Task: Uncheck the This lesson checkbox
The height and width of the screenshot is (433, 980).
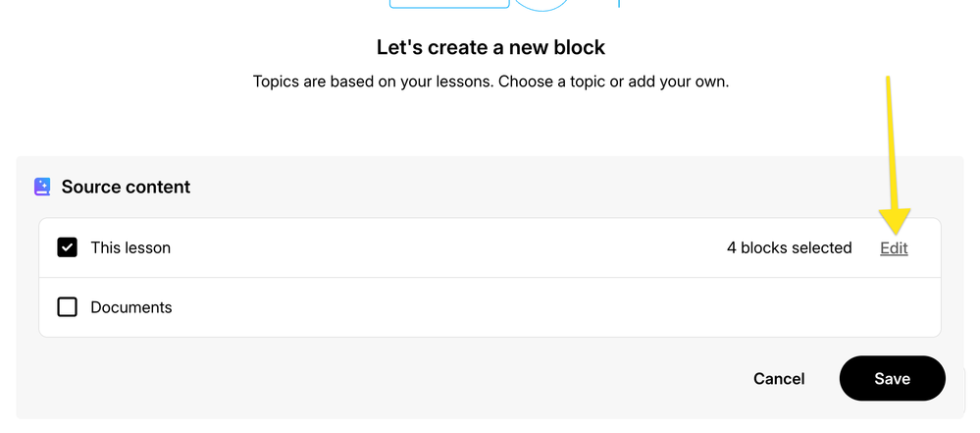Action: point(67,247)
